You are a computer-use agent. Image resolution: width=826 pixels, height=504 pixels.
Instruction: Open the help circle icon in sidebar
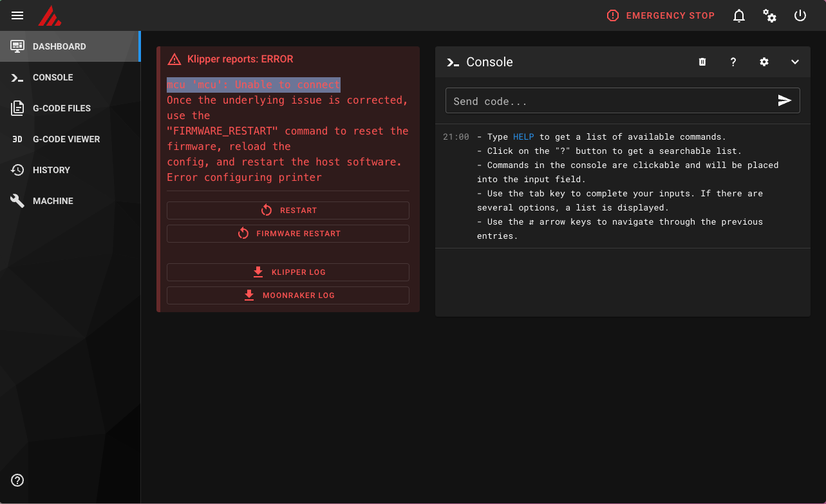point(17,480)
